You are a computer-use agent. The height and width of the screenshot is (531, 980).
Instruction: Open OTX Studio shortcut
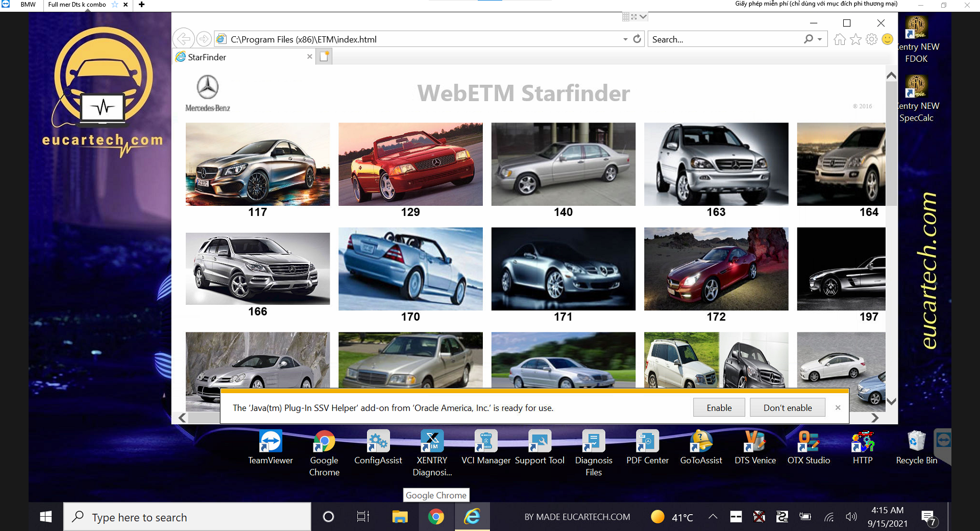click(x=809, y=447)
